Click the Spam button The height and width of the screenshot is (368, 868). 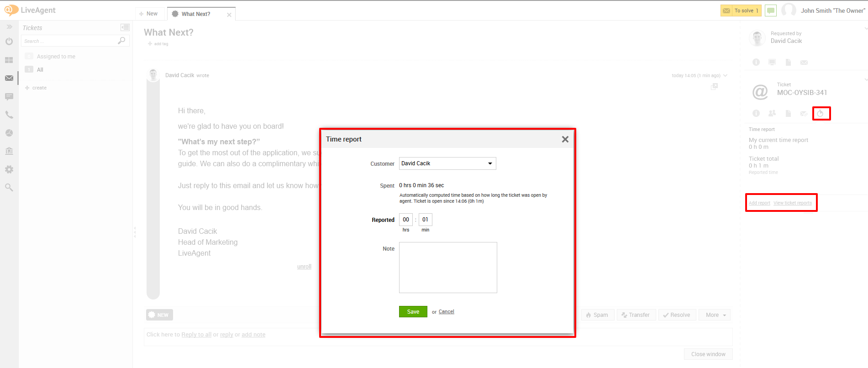click(598, 315)
